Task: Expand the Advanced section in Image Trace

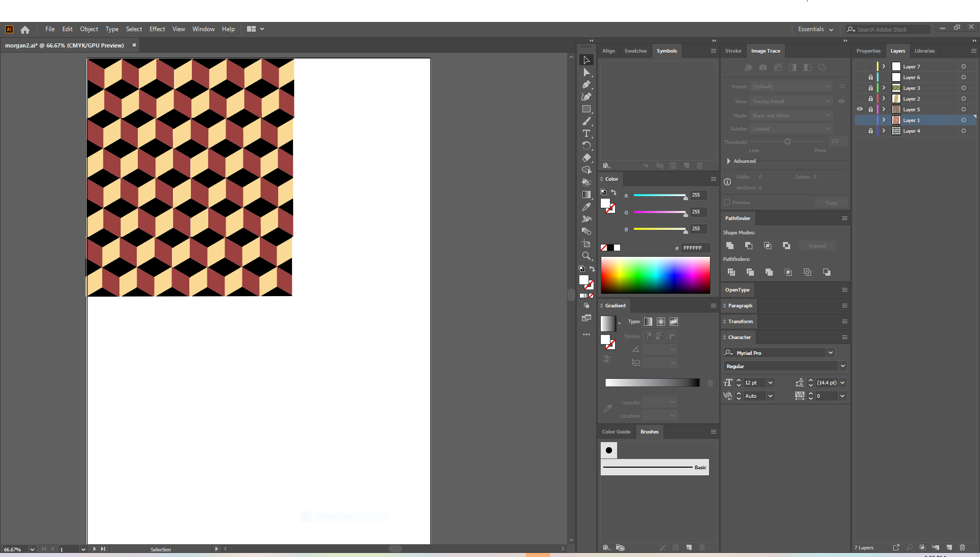Action: point(729,161)
